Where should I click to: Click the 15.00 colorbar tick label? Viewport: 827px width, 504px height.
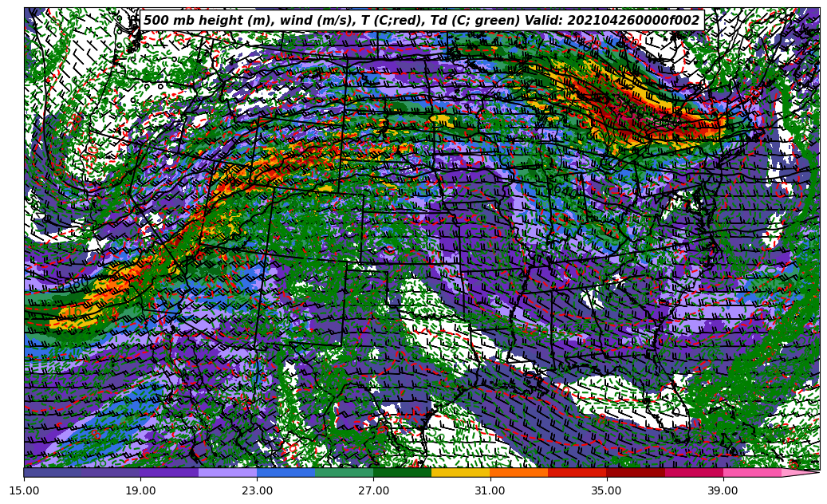(x=24, y=490)
